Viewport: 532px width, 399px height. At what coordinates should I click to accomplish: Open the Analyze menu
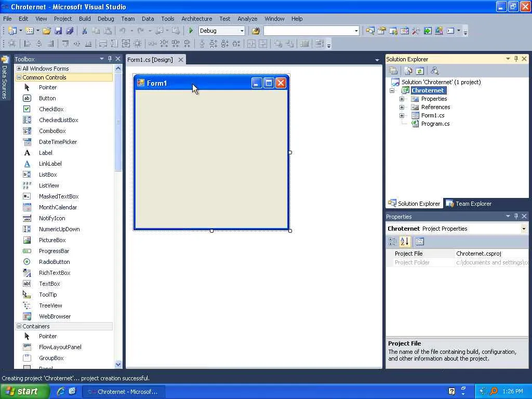[x=247, y=19]
